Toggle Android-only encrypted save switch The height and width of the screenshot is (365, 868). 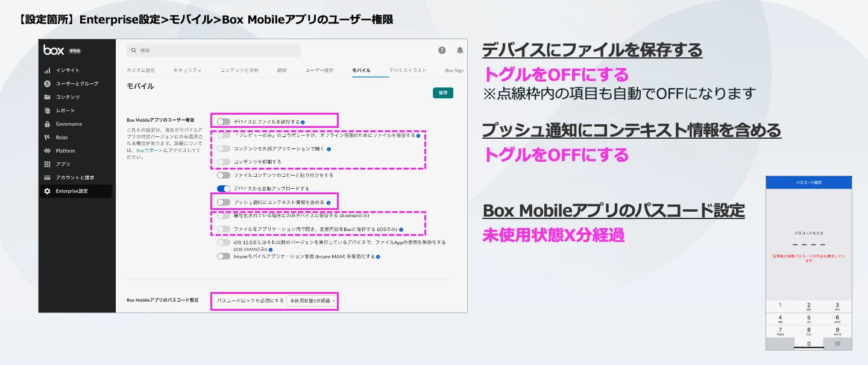[224, 215]
